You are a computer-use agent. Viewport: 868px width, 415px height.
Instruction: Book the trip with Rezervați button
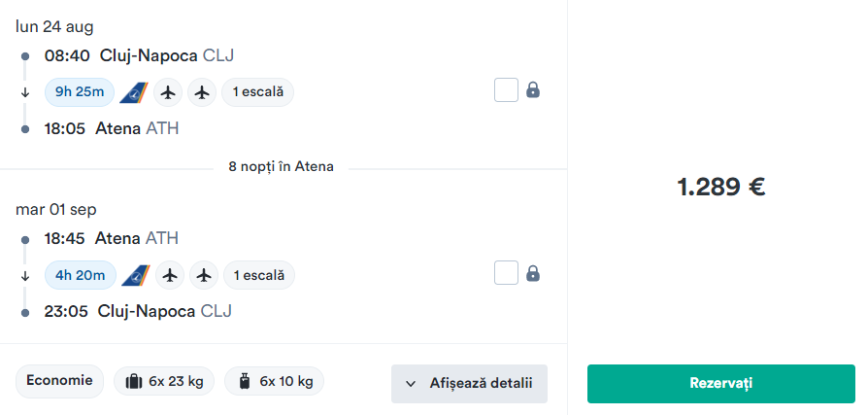click(x=721, y=384)
